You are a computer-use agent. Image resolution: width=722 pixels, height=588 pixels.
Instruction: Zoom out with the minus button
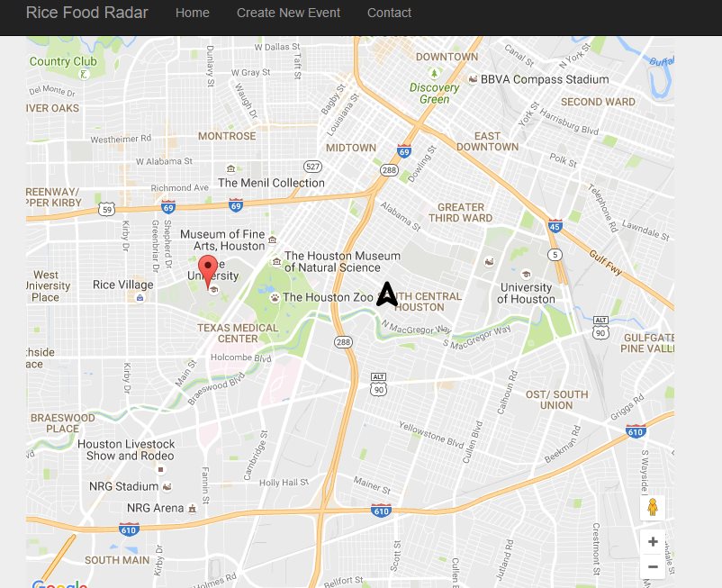[x=653, y=566]
